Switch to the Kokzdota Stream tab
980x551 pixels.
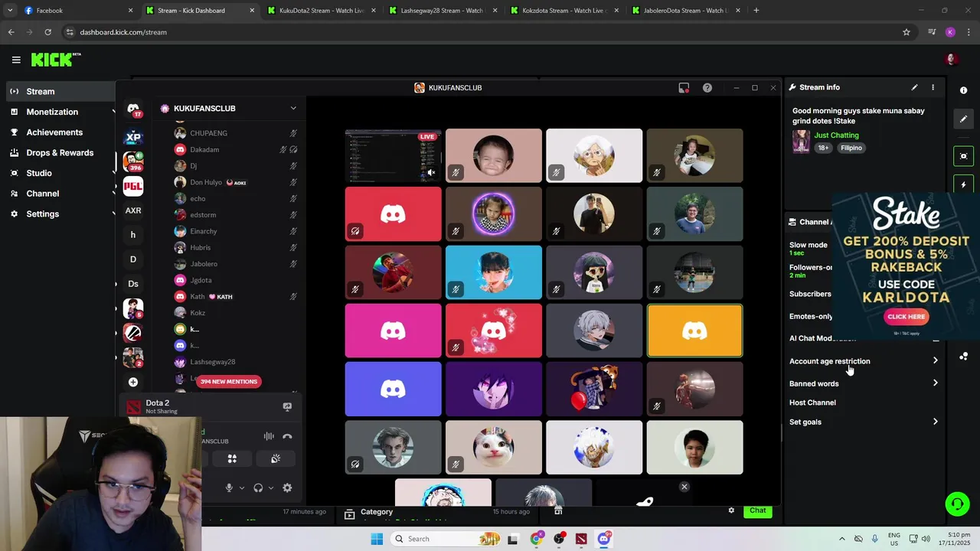click(x=563, y=11)
